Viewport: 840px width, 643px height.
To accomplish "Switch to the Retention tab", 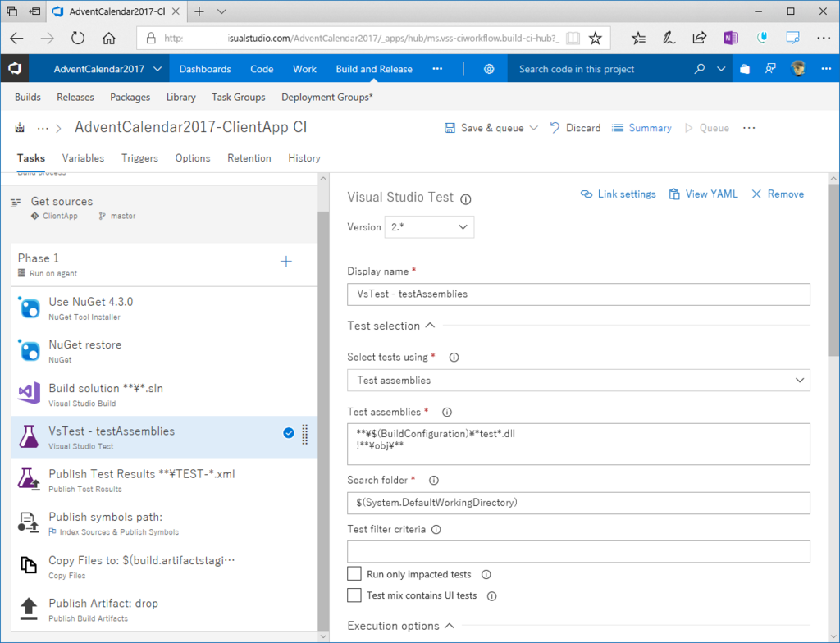I will [x=249, y=158].
